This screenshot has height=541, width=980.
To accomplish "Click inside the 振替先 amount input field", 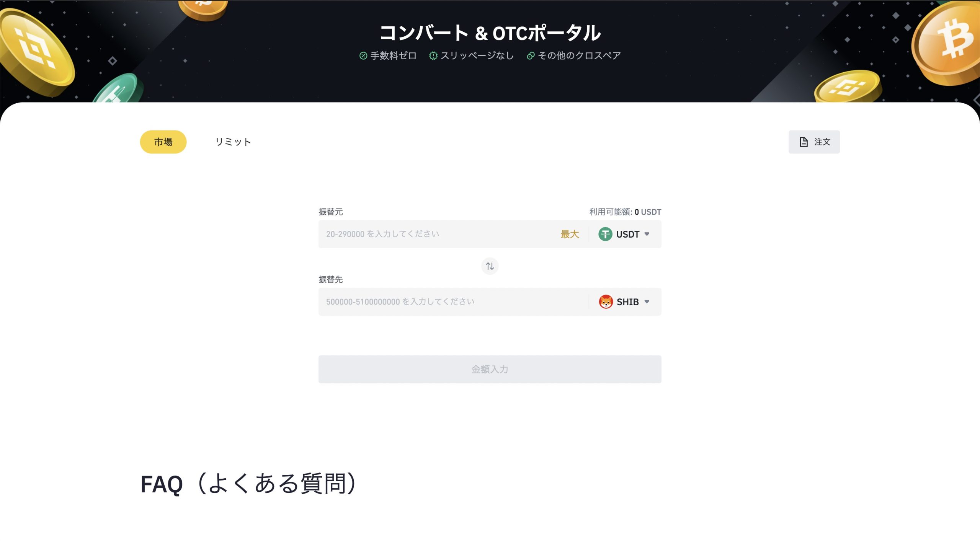I will click(421, 301).
